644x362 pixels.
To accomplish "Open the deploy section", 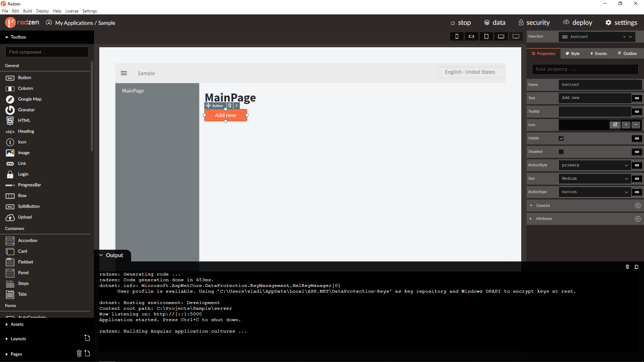I will coord(578,22).
